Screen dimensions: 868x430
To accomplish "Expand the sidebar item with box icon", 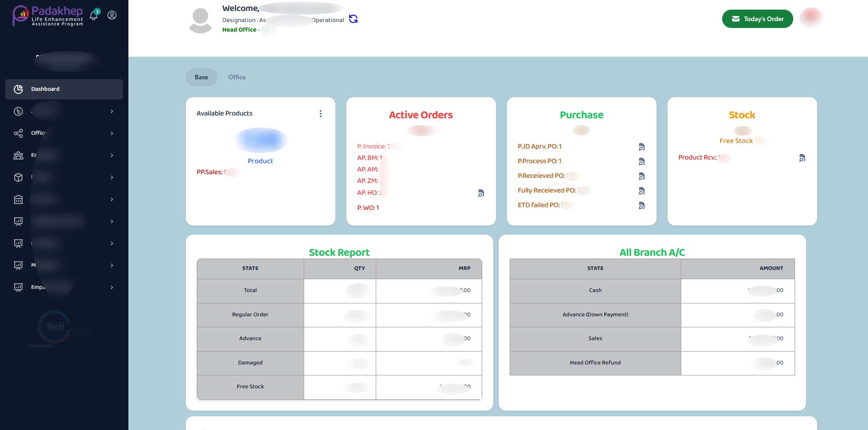I will 112,177.
